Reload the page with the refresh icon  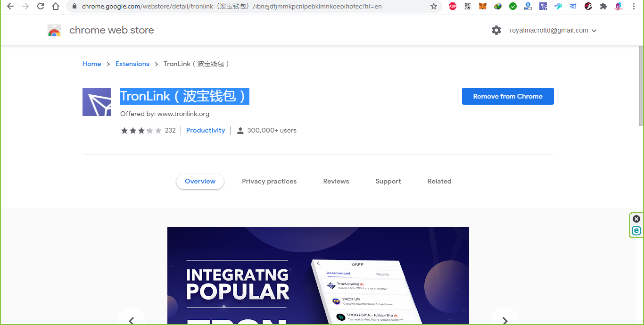[41, 6]
